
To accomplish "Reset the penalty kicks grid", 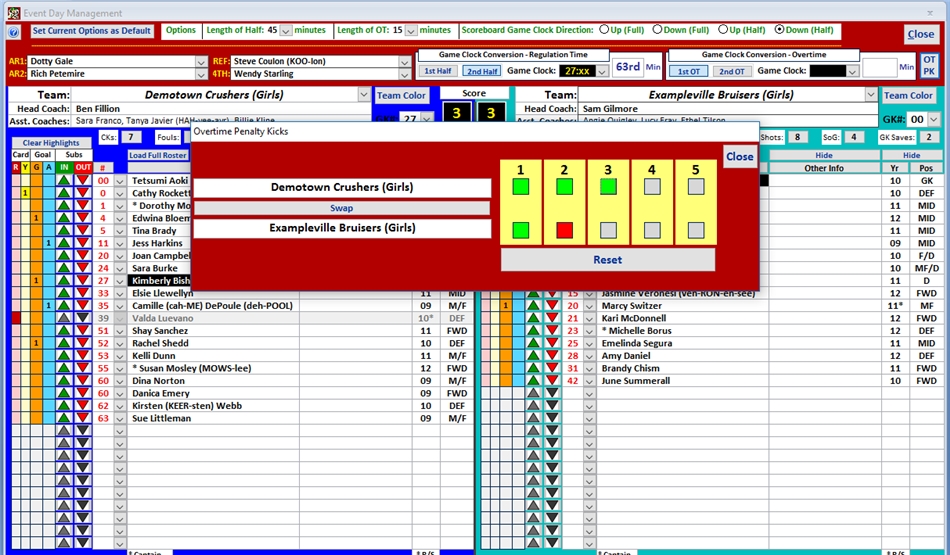I will (x=608, y=259).
